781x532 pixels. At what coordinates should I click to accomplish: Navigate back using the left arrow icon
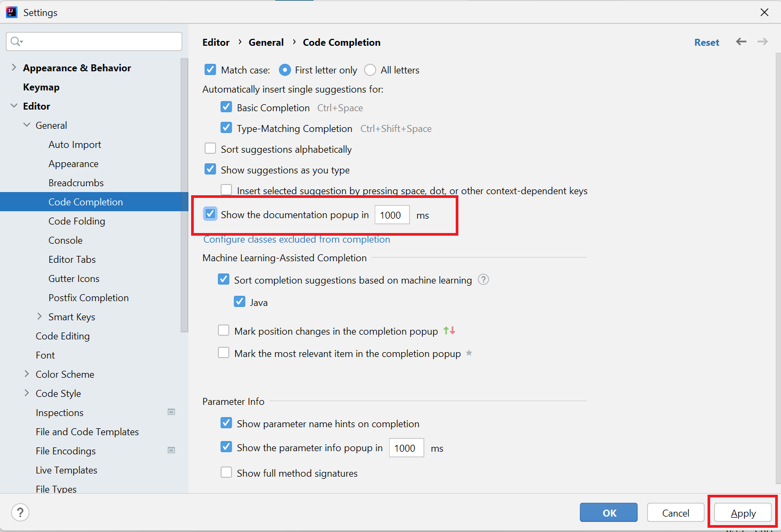pyautogui.click(x=741, y=41)
